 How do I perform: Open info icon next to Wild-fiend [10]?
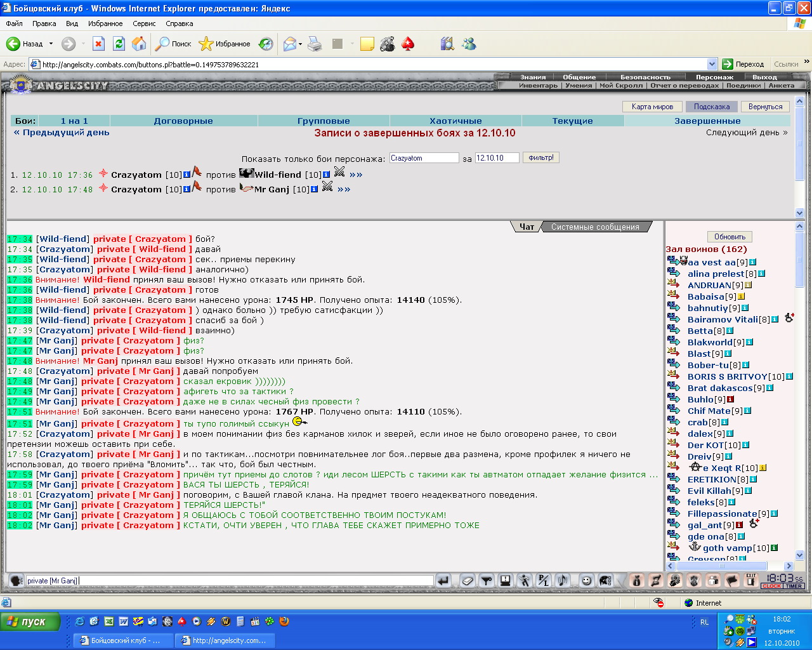[x=326, y=175]
